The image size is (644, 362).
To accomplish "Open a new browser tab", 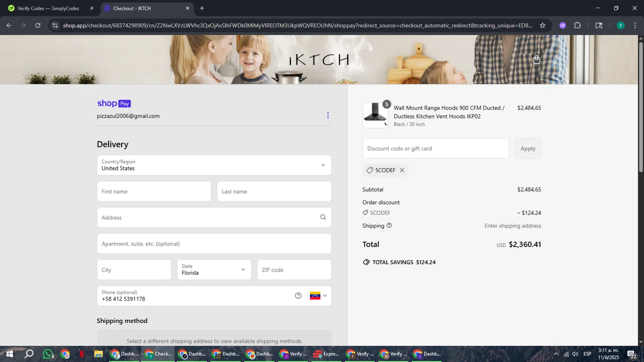I will (x=202, y=8).
